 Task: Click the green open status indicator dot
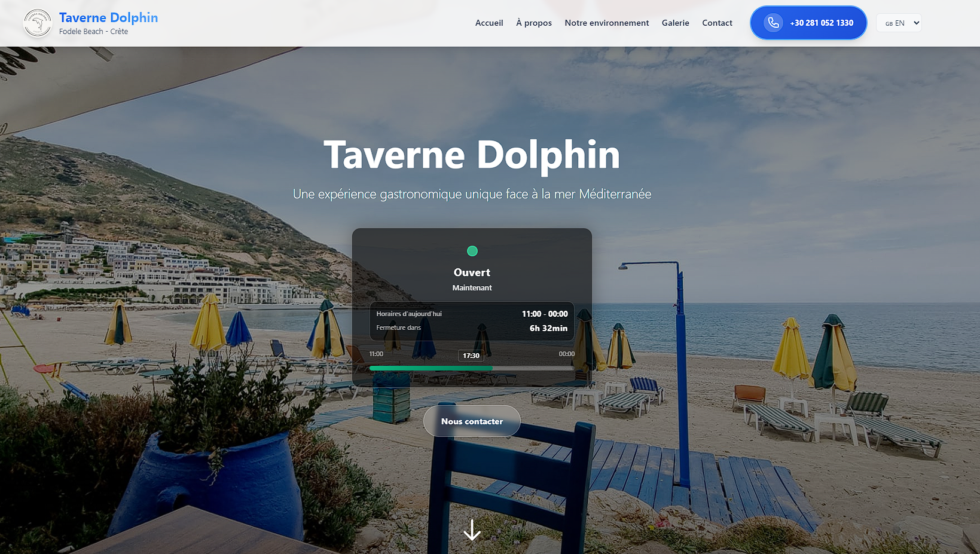(472, 251)
